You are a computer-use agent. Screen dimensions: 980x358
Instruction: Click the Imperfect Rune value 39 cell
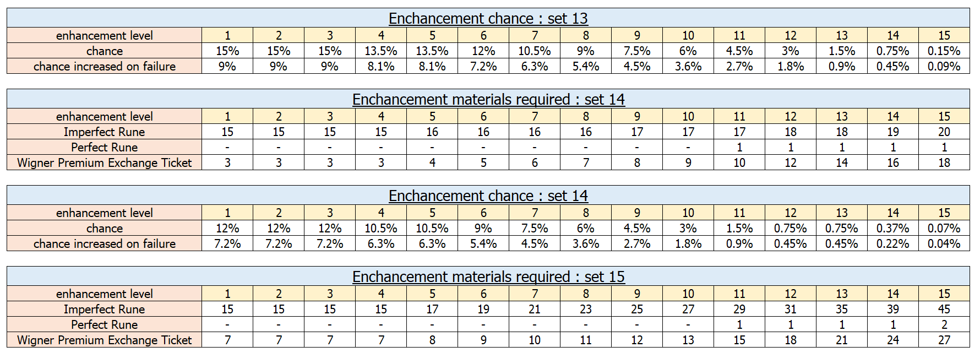pos(892,309)
